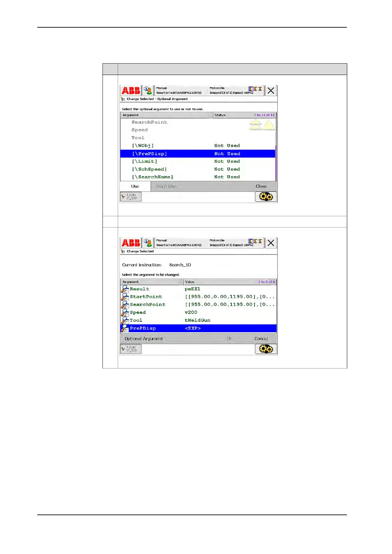Click the StartPoint coordinate value

coord(230,297)
